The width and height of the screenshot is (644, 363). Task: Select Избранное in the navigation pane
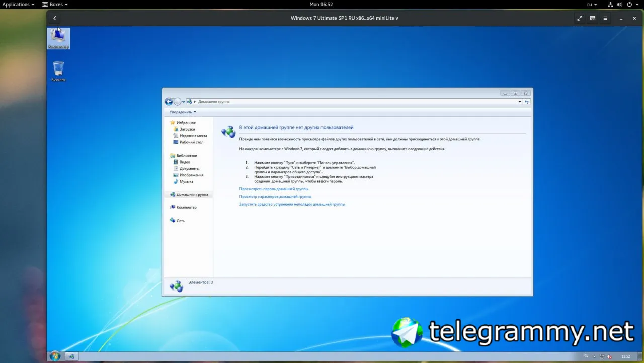pyautogui.click(x=186, y=123)
